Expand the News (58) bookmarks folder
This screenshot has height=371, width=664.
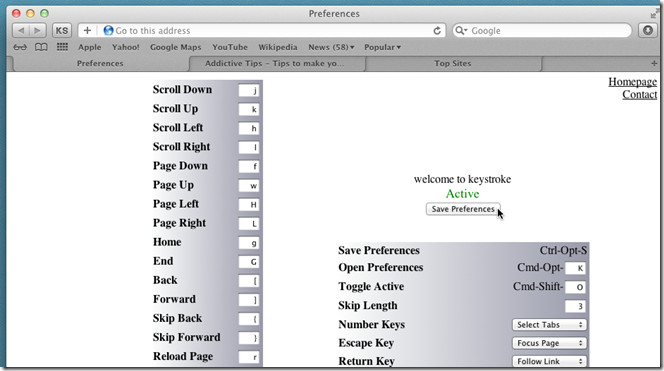click(331, 47)
